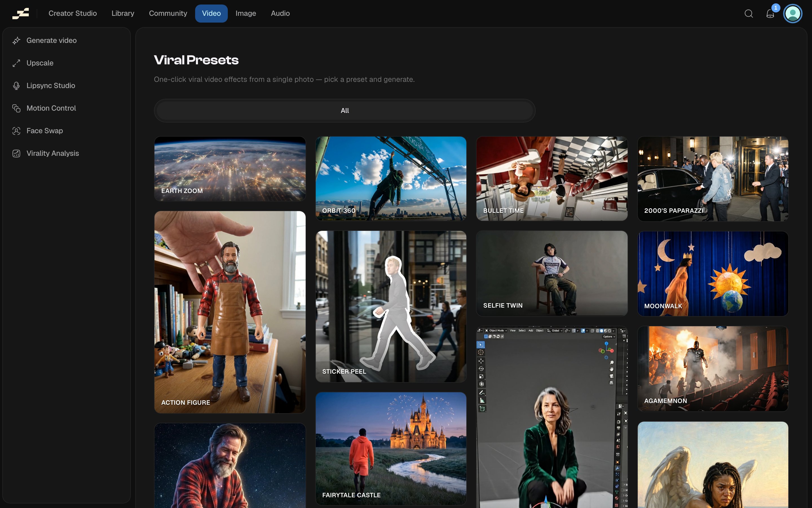Switch to the Image tab
Screen dimensions: 812x508
coord(246,14)
